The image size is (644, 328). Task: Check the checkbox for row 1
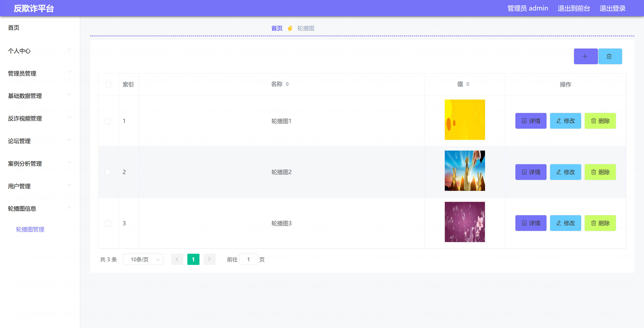coord(108,121)
